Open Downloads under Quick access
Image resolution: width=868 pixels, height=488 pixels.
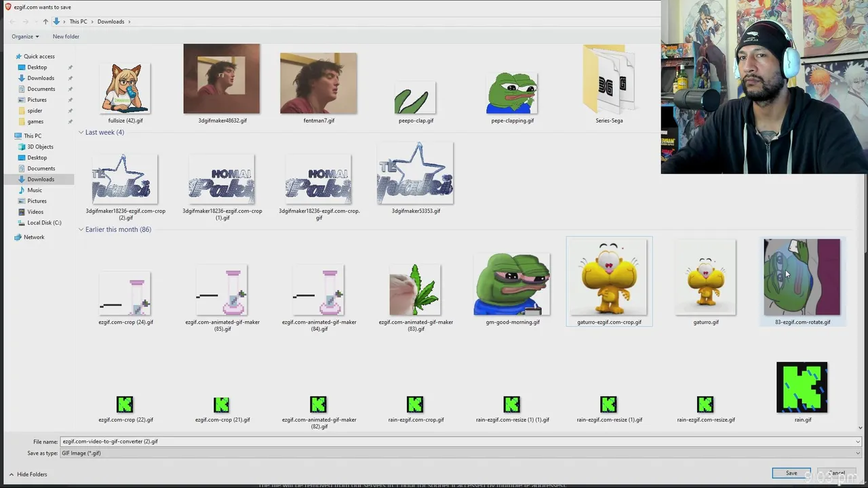[x=41, y=78]
